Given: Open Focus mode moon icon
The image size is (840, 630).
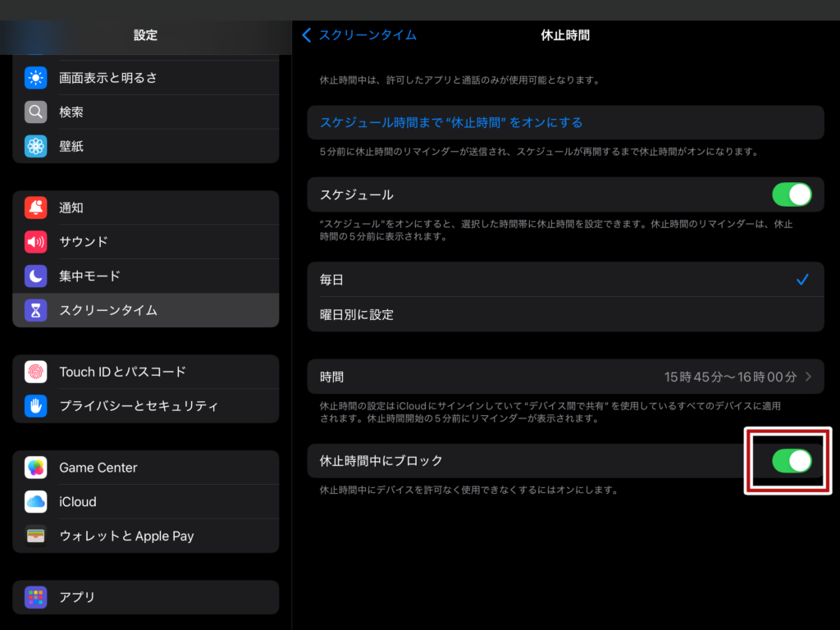Looking at the screenshot, I should click(35, 276).
